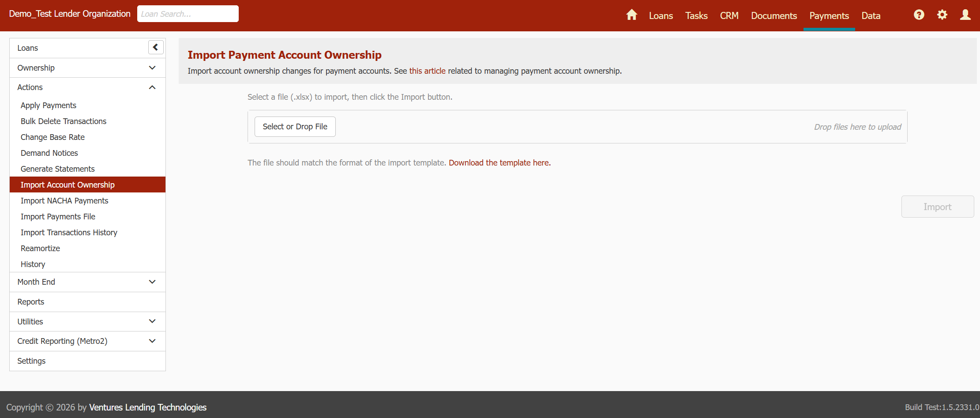Go to the home page icon
This screenshot has height=418, width=980.
click(631, 15)
